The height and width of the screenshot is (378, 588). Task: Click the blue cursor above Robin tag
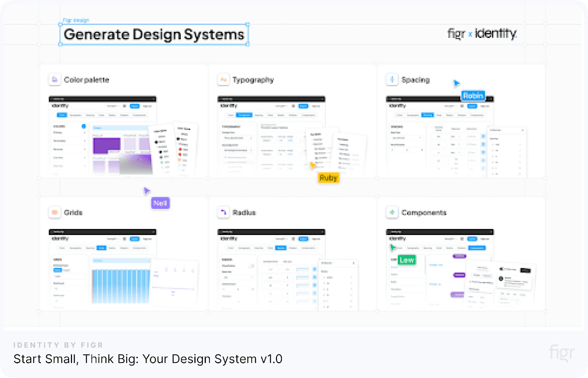point(456,83)
